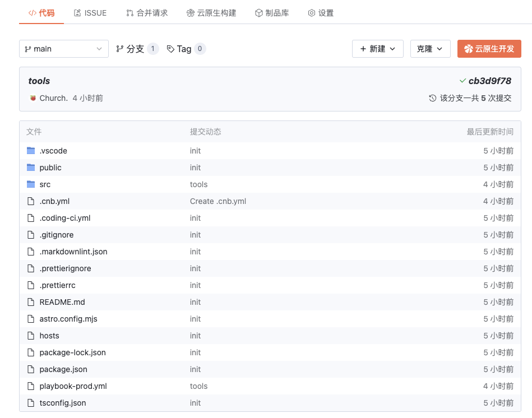Open the playbook-prod.yml file
The image size is (532, 418).
click(73, 386)
